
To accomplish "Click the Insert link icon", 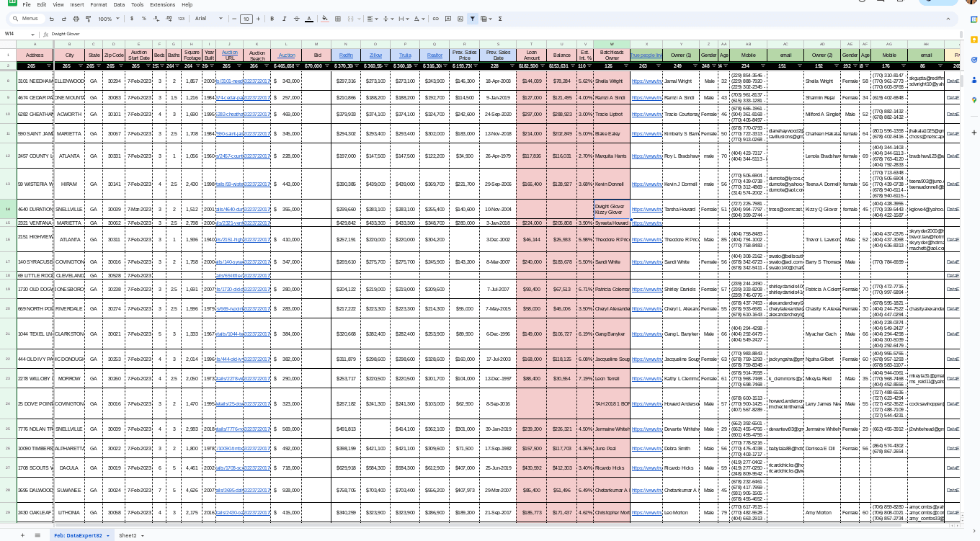I will click(435, 19).
